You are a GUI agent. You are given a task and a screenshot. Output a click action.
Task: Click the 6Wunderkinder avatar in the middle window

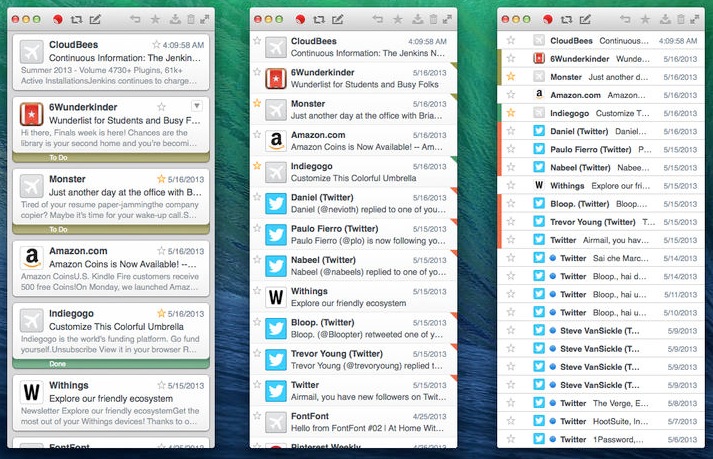(x=276, y=78)
